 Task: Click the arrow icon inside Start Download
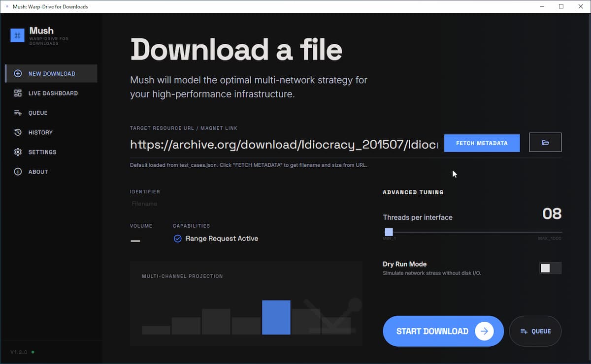pyautogui.click(x=484, y=331)
